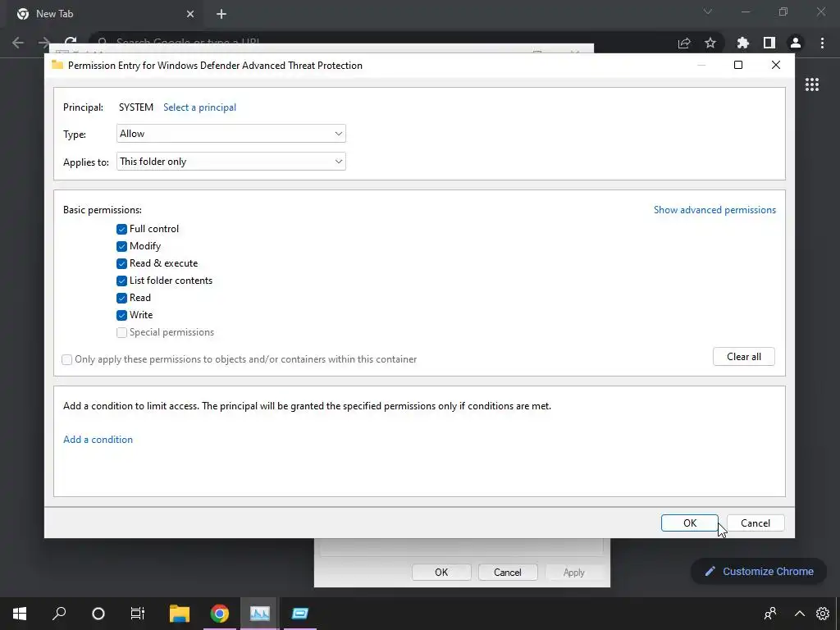Open File Explorer from taskbar
The image size is (840, 630).
pyautogui.click(x=180, y=614)
